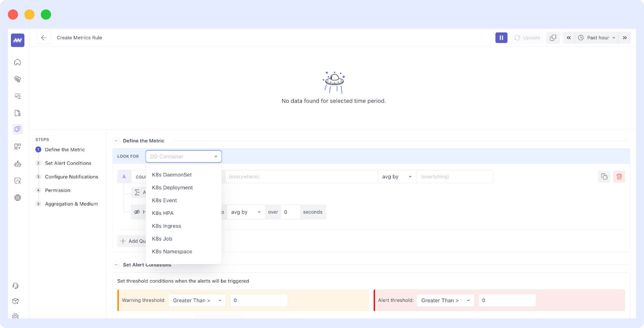This screenshot has width=644, height=328.
Task: Expand the Warning threshold Greater Than dropdown
Action: click(197, 301)
